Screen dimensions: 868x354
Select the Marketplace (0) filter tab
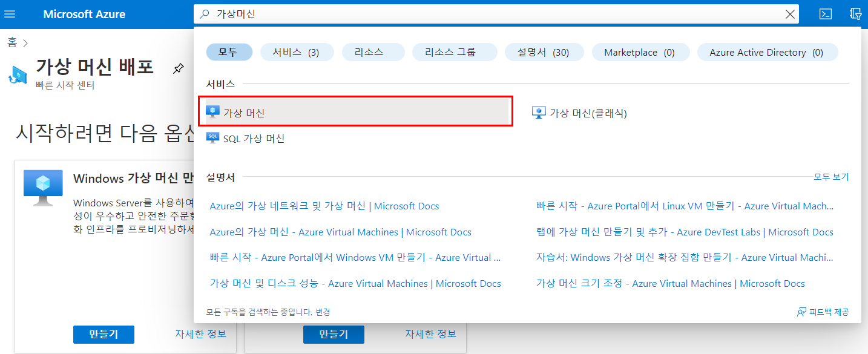[x=640, y=52]
